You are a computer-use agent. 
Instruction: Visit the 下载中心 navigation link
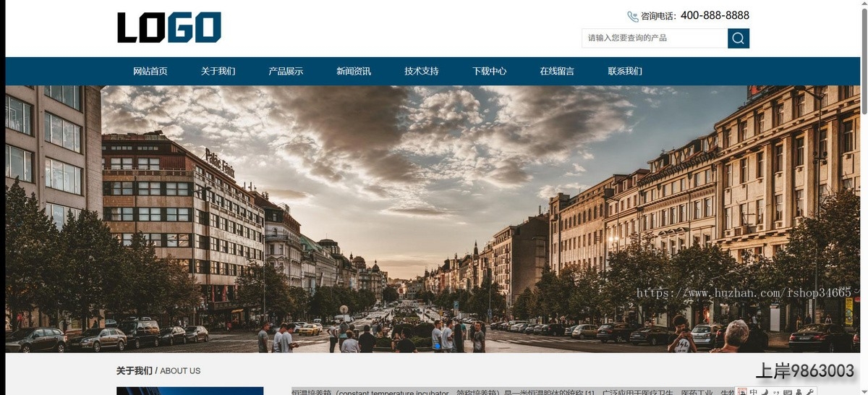click(x=490, y=71)
